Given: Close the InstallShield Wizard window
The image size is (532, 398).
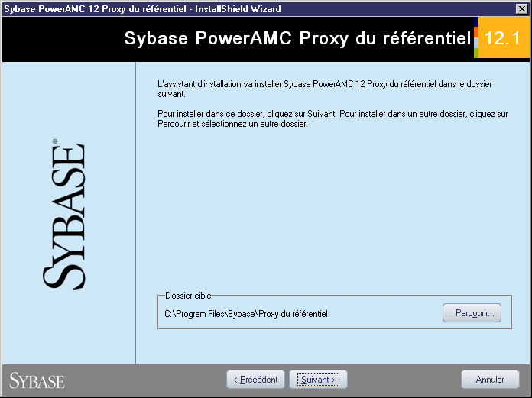Looking at the screenshot, I should 521,9.
